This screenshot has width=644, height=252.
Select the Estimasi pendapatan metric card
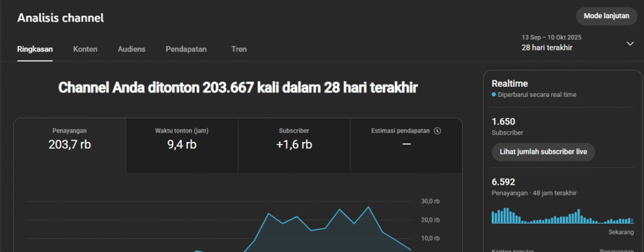point(406,145)
